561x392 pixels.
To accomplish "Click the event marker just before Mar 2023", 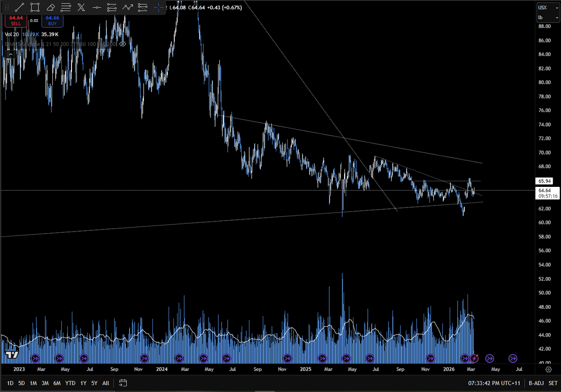I will (35, 358).
